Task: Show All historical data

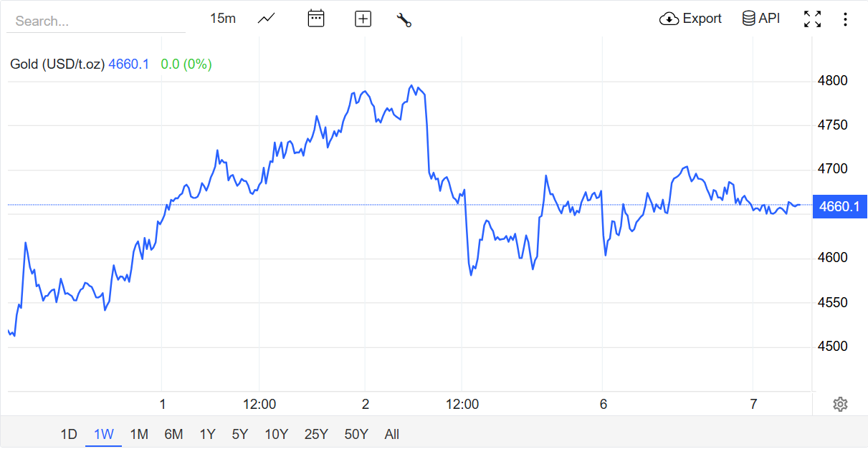Action: pos(391,434)
